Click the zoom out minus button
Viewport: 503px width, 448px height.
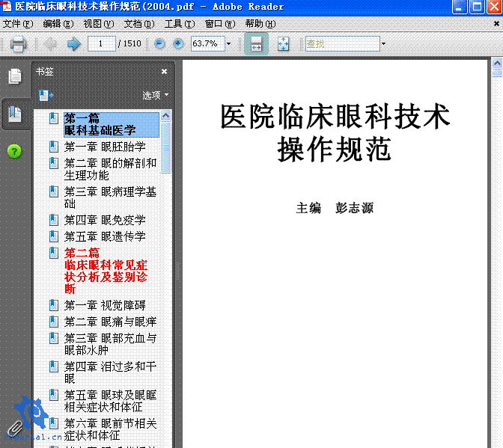[159, 43]
